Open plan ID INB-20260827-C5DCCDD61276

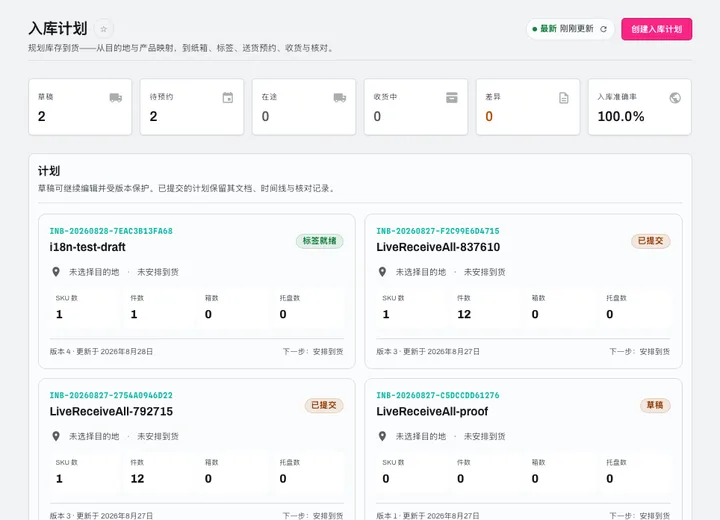tap(438, 395)
